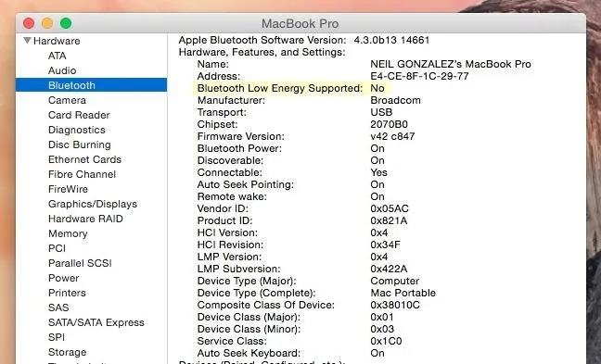Click the manufacturer value Broadcom
The height and width of the screenshot is (364, 601).
395,100
